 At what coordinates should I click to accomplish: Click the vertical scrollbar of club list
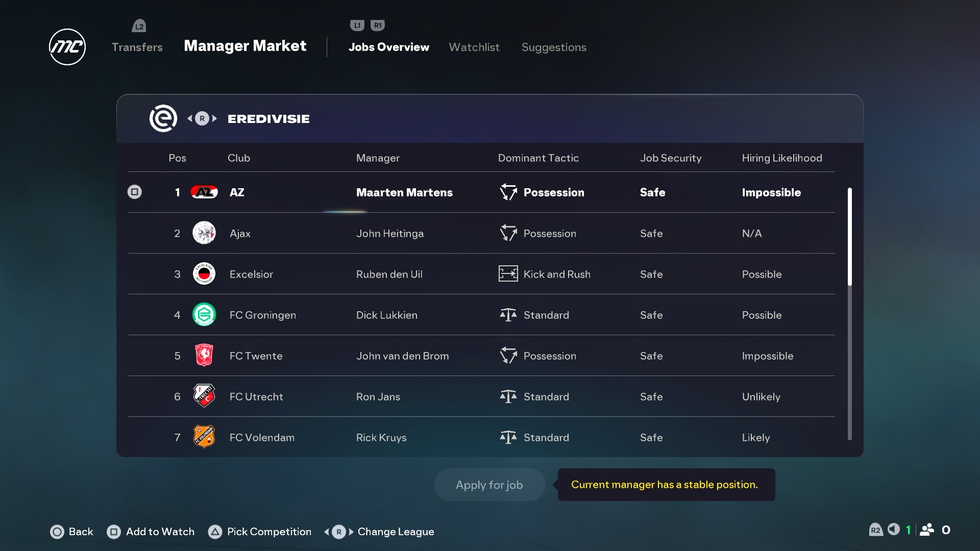[849, 237]
